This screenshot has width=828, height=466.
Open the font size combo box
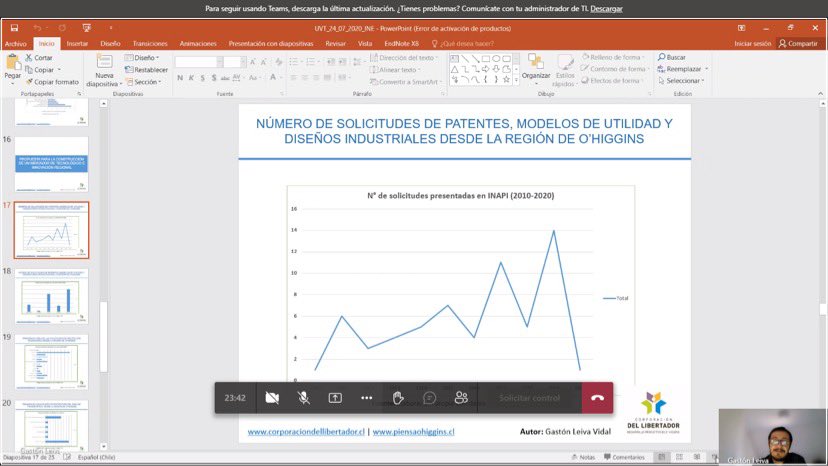click(x=234, y=62)
